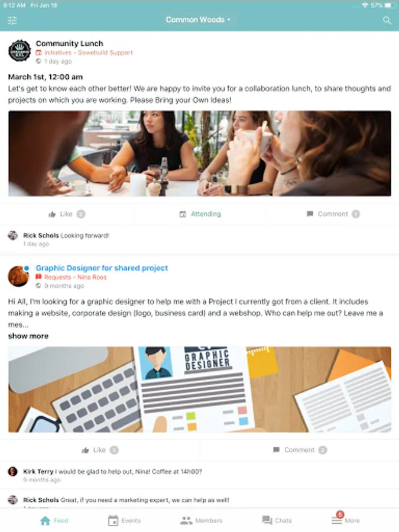Comment on the Community Lunch post
This screenshot has width=399, height=532.
click(333, 214)
